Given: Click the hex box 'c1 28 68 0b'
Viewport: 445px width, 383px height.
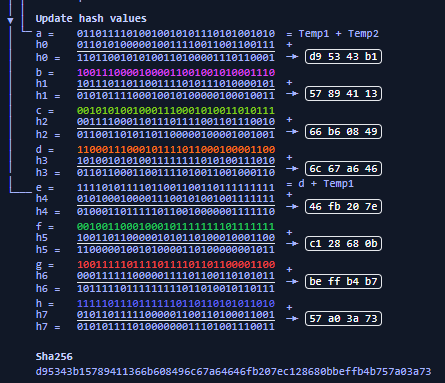Looking at the screenshot, I should tap(343, 244).
